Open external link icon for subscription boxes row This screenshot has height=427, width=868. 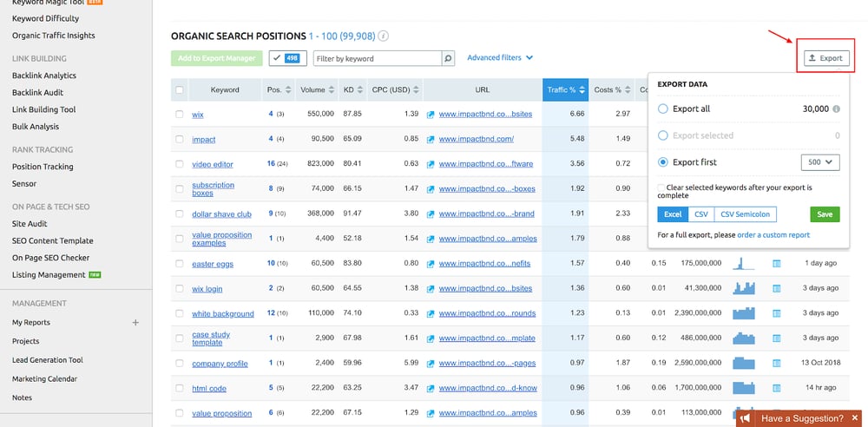pos(431,189)
